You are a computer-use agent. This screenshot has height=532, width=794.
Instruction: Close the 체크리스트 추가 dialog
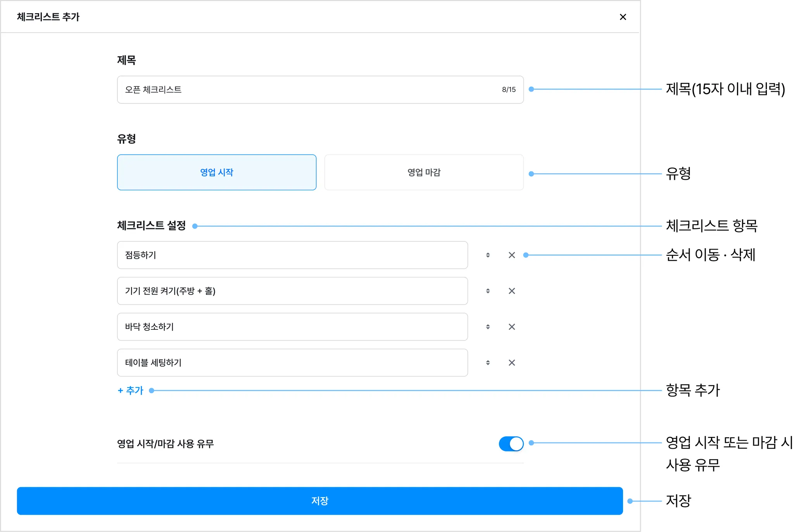[x=623, y=17]
